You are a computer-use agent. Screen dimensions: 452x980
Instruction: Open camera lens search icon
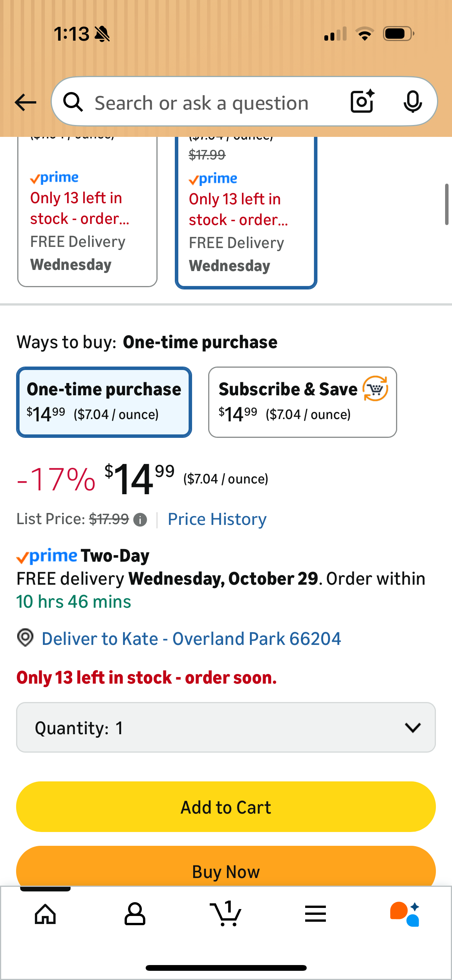pos(362,102)
